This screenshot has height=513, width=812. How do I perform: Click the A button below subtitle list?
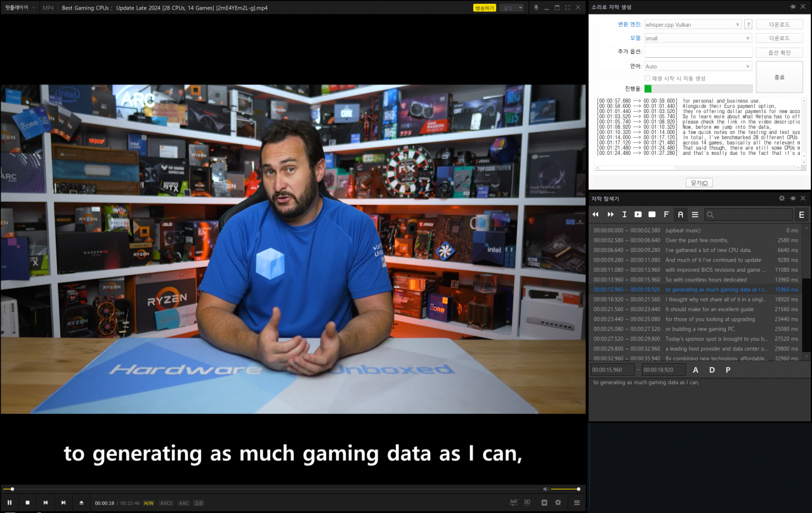point(695,370)
